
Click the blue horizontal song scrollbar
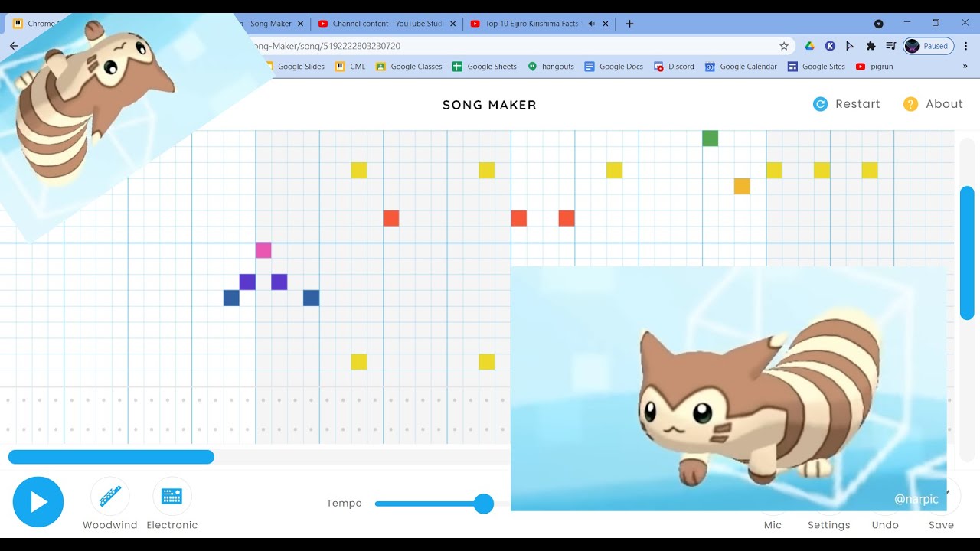point(111,457)
